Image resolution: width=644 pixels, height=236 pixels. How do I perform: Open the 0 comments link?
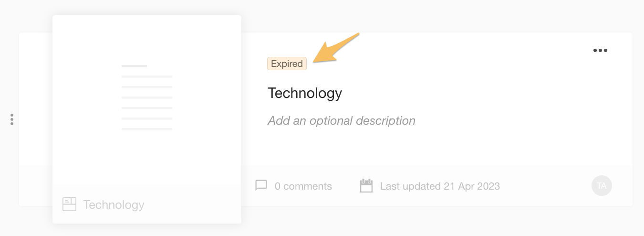coord(303,186)
